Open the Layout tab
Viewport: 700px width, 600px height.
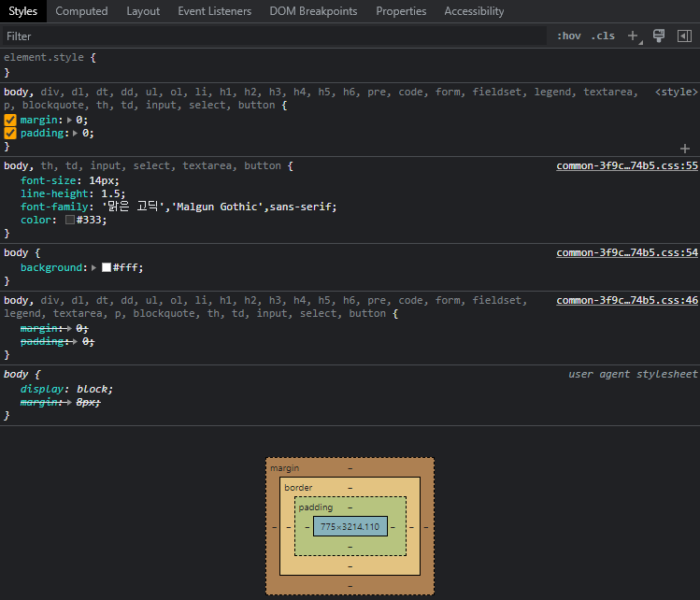[143, 11]
